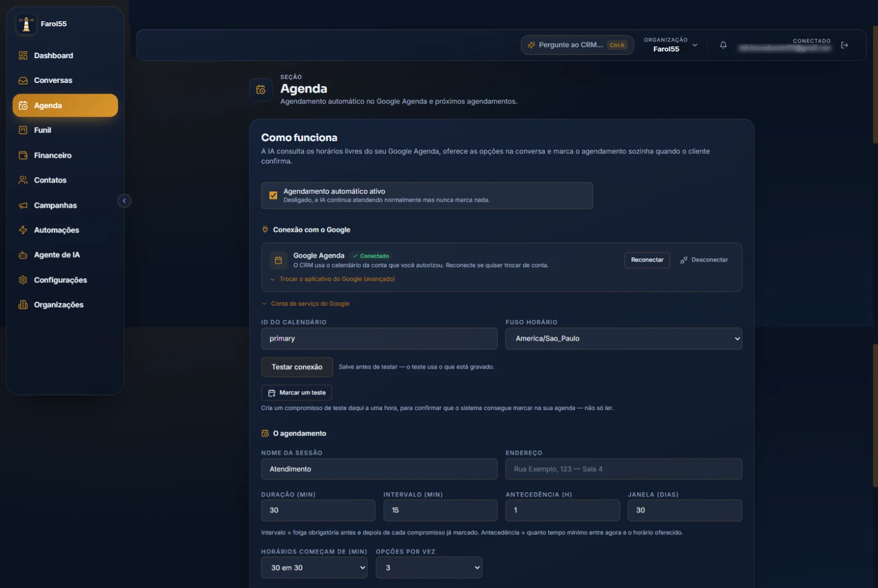This screenshot has height=588, width=878.
Task: Click the Contatos people icon
Action: [x=23, y=180]
